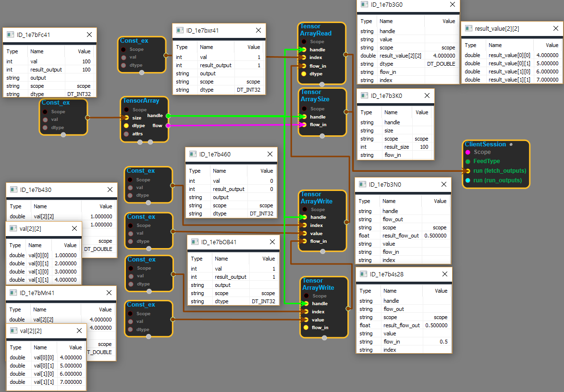This screenshot has height=392, width=564.
Task: Close the ID_1e7bFc41 property window
Action: tap(89, 35)
